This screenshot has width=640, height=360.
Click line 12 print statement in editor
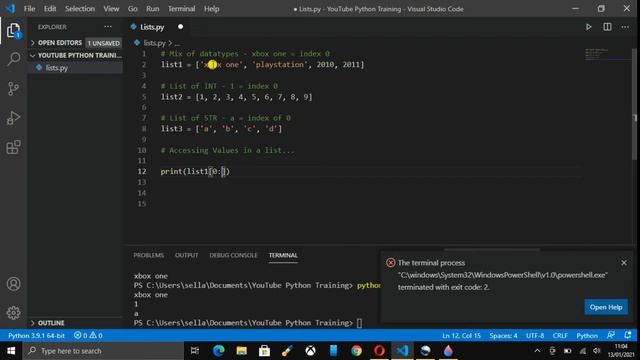click(195, 171)
